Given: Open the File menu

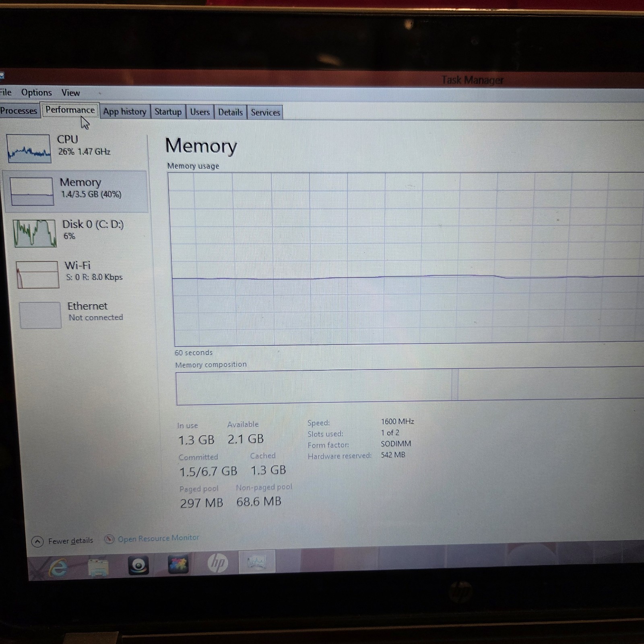Looking at the screenshot, I should pyautogui.click(x=6, y=92).
